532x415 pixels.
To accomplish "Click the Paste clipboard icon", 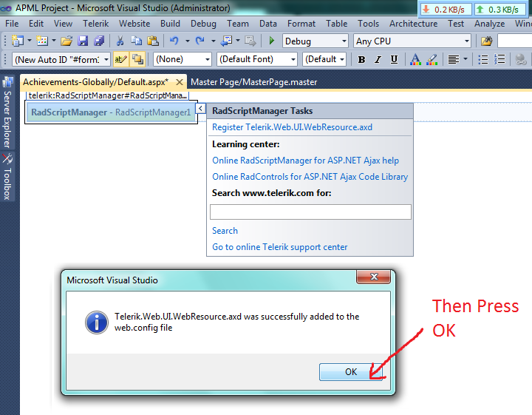I will 153,41.
